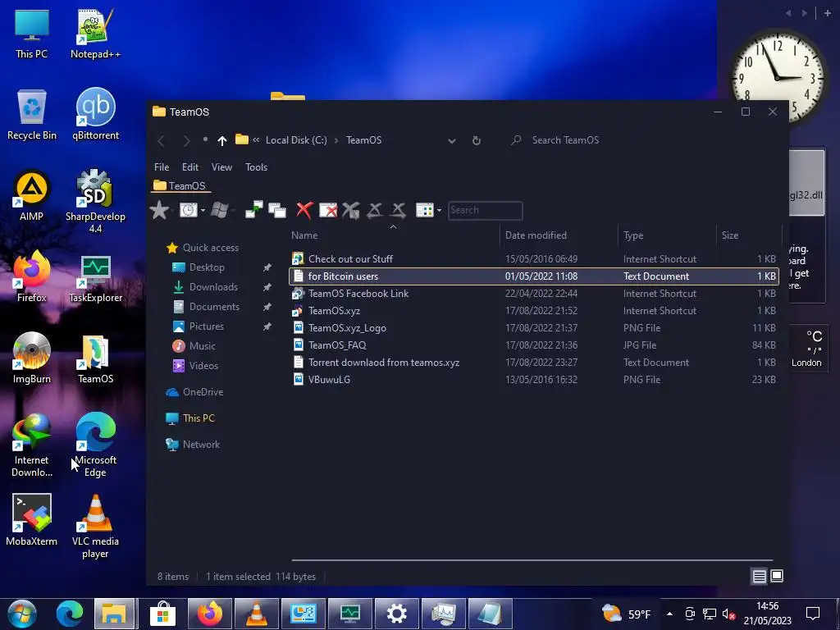Open the Tools menu
The height and width of the screenshot is (630, 840).
click(x=256, y=167)
